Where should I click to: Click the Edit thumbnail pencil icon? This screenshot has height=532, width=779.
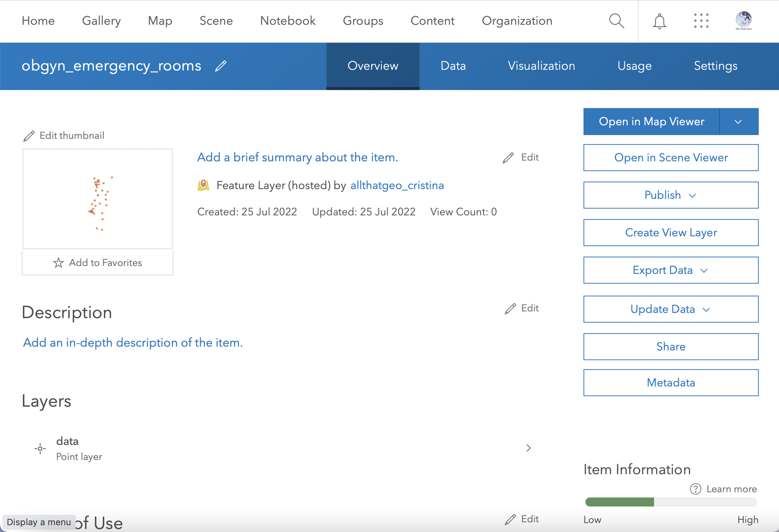click(29, 136)
